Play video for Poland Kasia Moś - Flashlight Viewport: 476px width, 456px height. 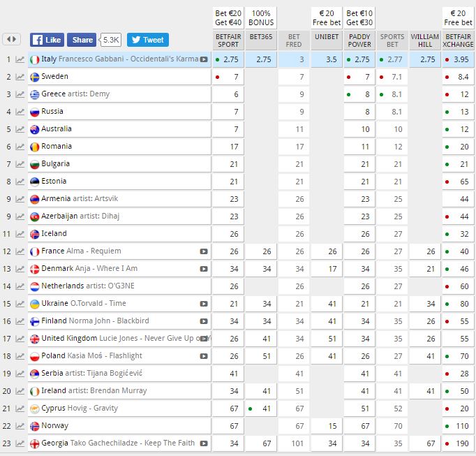pyautogui.click(x=204, y=356)
